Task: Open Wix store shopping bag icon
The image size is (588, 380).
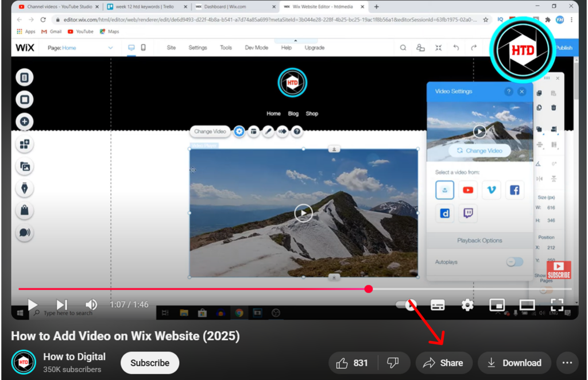Action: tap(24, 211)
